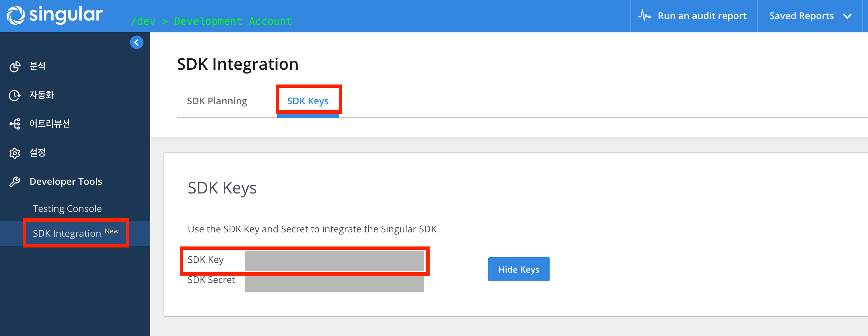Click the Developer Tools wrench icon

[15, 182]
